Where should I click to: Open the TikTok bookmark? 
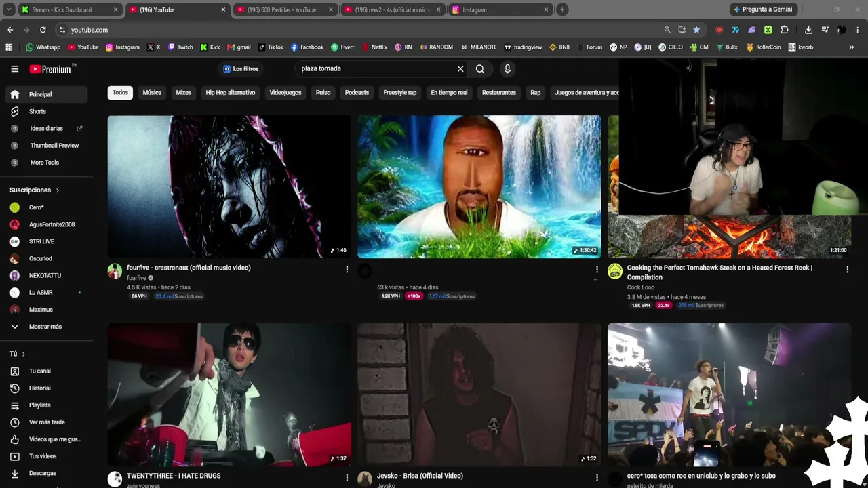tap(271, 47)
